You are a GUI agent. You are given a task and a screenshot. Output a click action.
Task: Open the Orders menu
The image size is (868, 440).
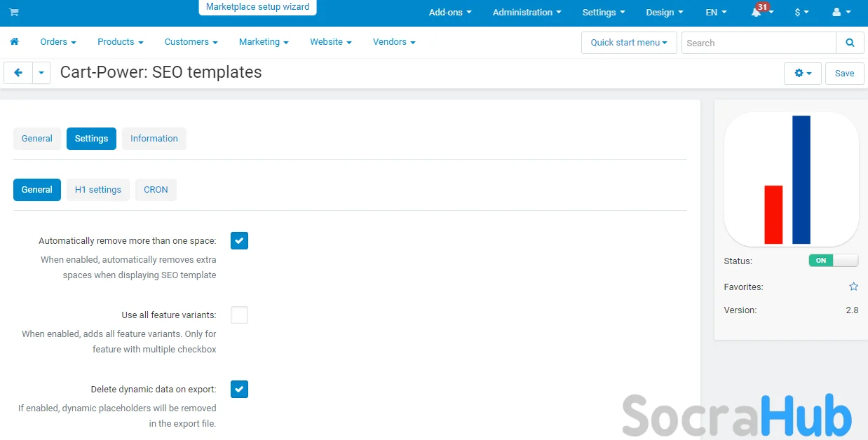[x=58, y=42]
